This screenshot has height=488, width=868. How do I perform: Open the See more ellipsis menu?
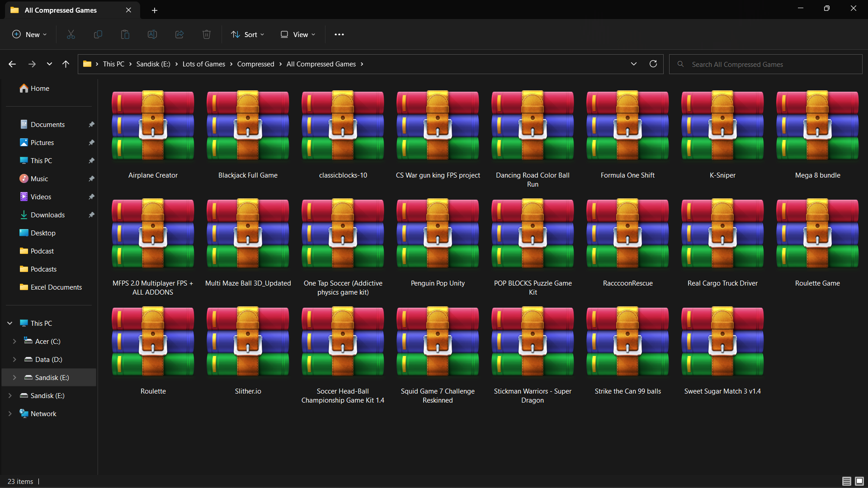click(339, 34)
